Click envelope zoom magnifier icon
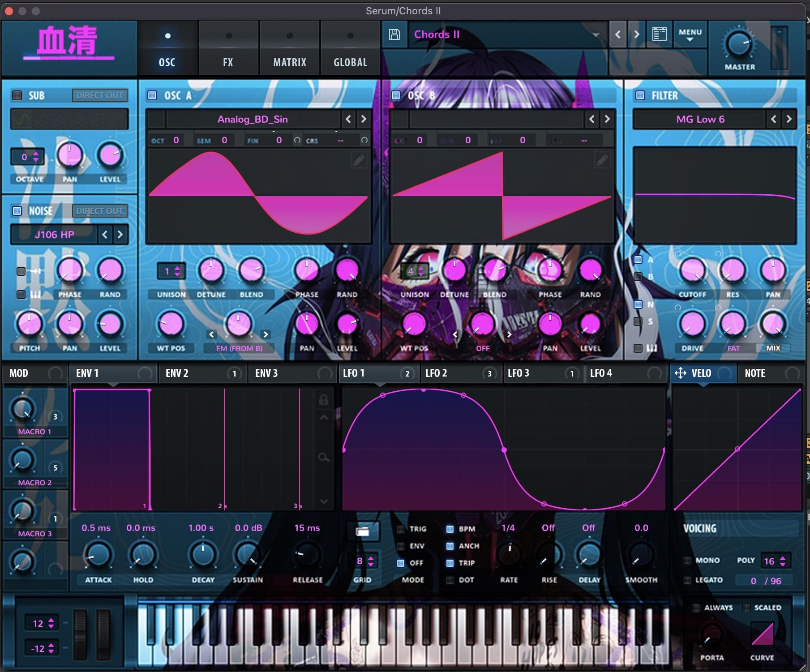Viewport: 810px width, 672px height. point(323,457)
